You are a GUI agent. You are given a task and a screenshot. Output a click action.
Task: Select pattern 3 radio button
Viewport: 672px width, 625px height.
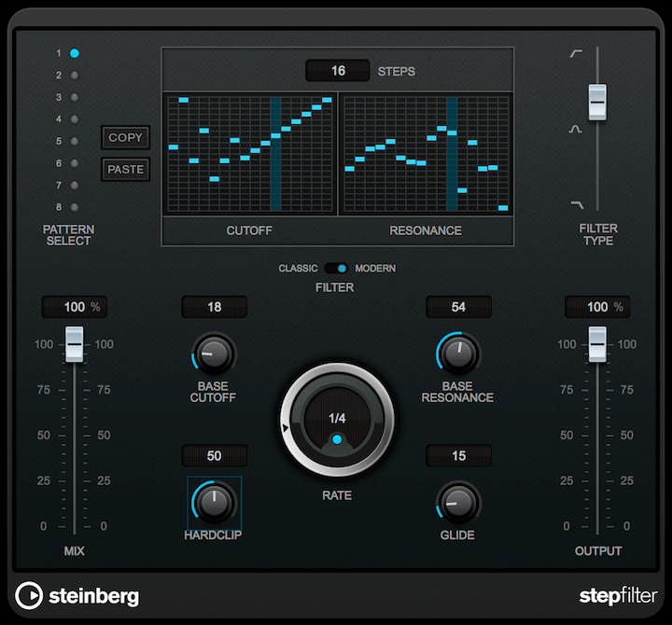[75, 97]
